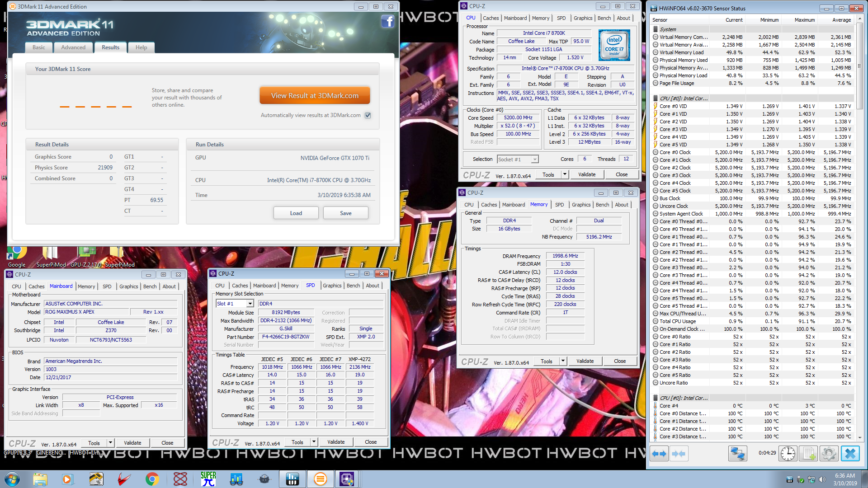
Task: Switch to Advanced tab in 3DMark 11
Action: [x=73, y=47]
